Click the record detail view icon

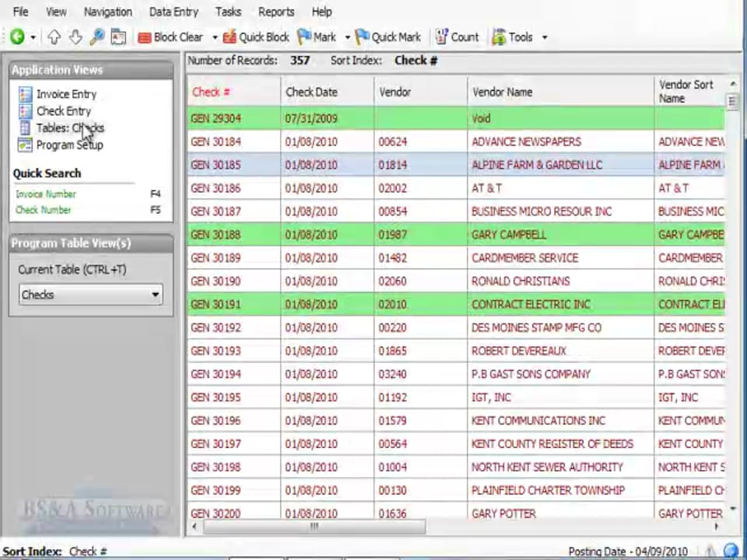[x=118, y=37]
